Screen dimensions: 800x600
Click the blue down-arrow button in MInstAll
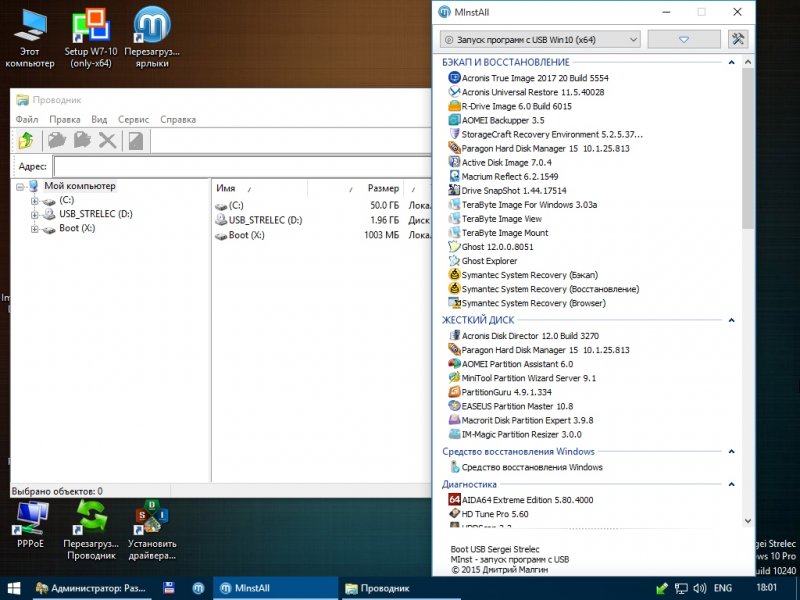click(684, 39)
